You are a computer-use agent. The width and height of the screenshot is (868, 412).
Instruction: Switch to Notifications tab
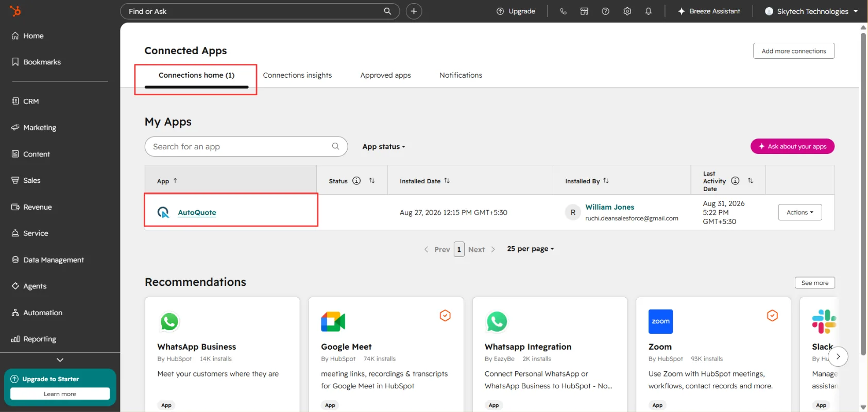tap(461, 75)
